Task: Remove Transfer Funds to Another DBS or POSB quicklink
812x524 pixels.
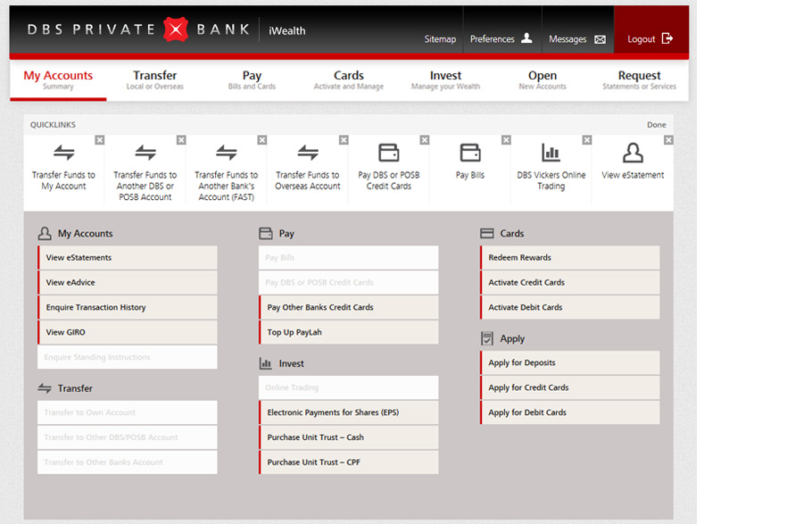Action: point(181,140)
